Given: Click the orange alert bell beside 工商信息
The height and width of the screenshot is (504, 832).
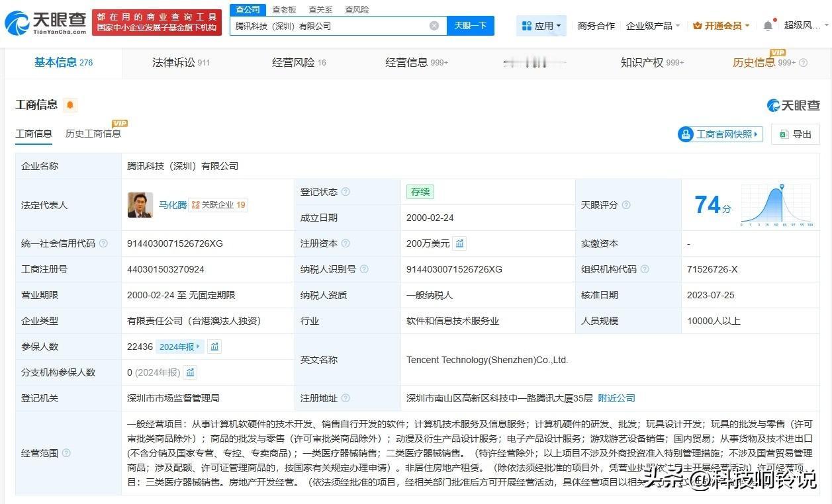Looking at the screenshot, I should (x=70, y=105).
